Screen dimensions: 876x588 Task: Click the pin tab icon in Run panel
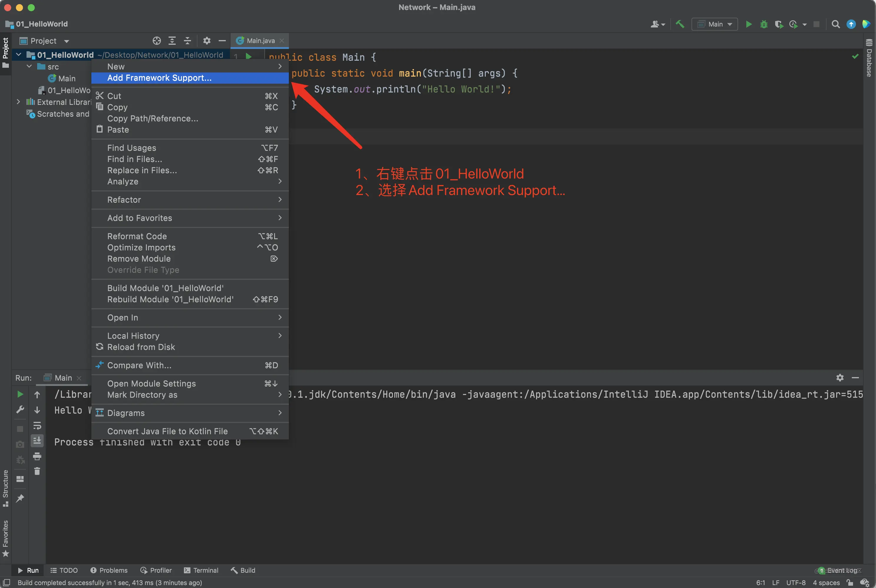coord(20,498)
